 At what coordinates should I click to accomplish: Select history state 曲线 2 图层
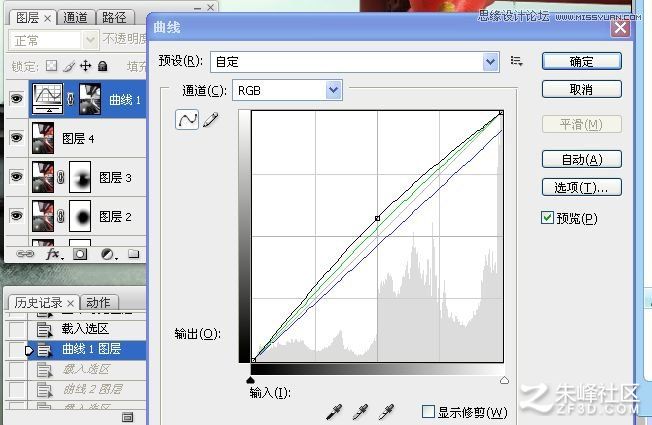tap(86, 390)
